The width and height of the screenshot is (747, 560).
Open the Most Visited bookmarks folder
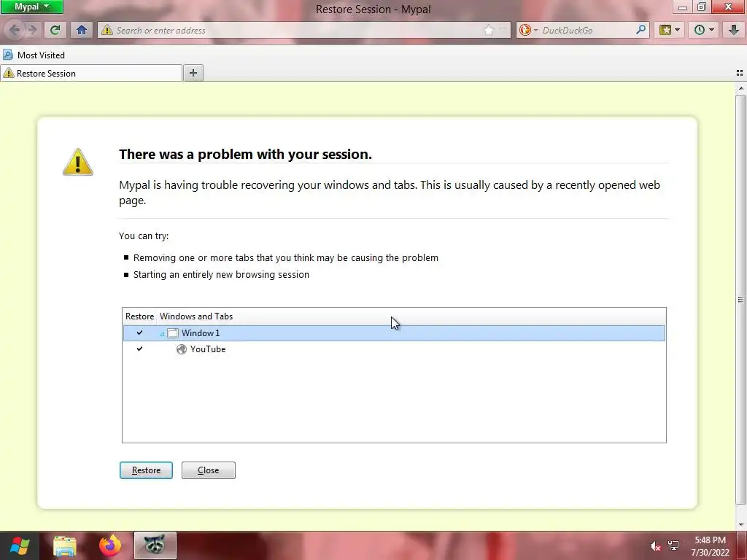34,55
